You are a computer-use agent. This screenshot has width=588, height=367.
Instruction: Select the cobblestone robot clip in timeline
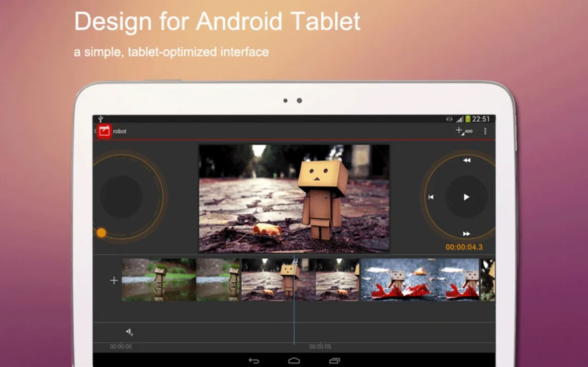coord(300,280)
